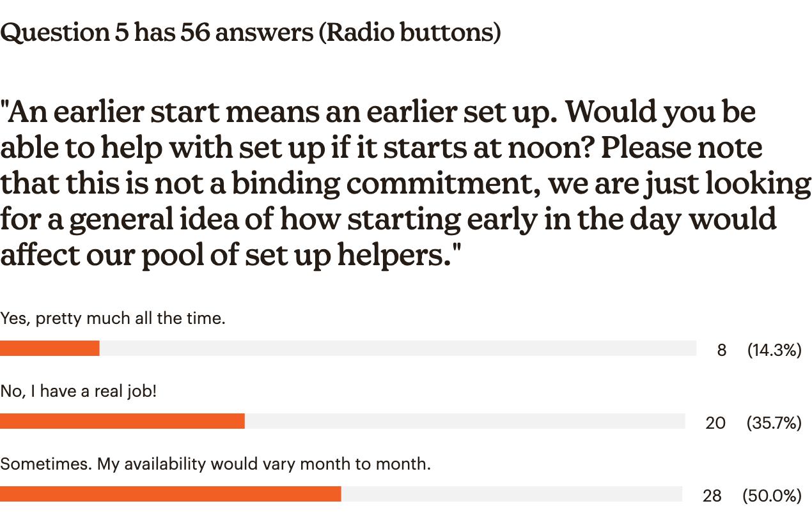Click gray unfilled portion of the Yes bar
Viewport: 812px width, 515px height.
(x=398, y=348)
